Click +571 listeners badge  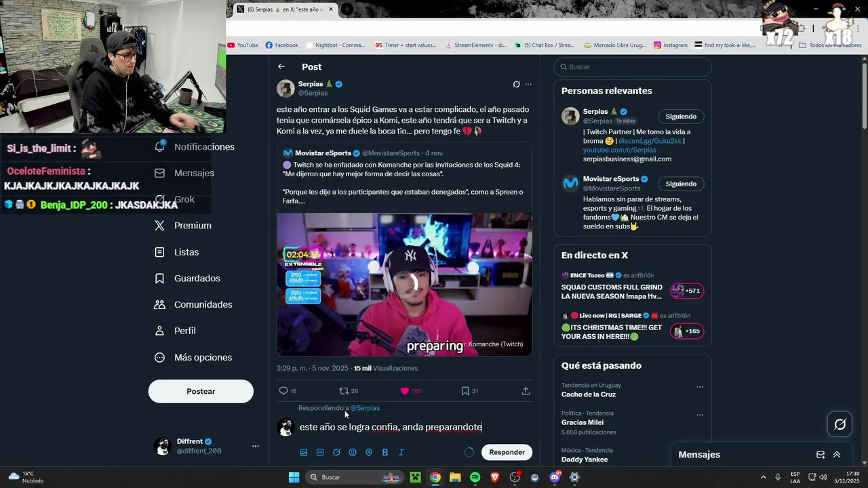(687, 291)
